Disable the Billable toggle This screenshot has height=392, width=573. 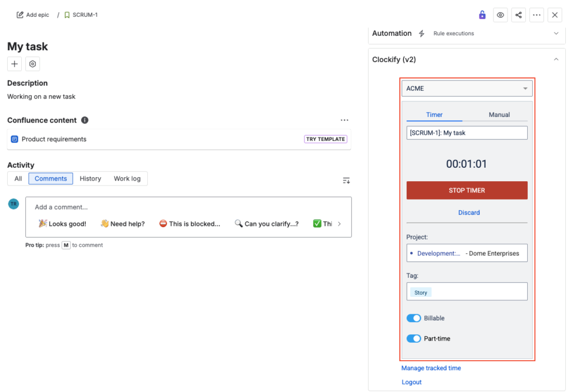[414, 318]
